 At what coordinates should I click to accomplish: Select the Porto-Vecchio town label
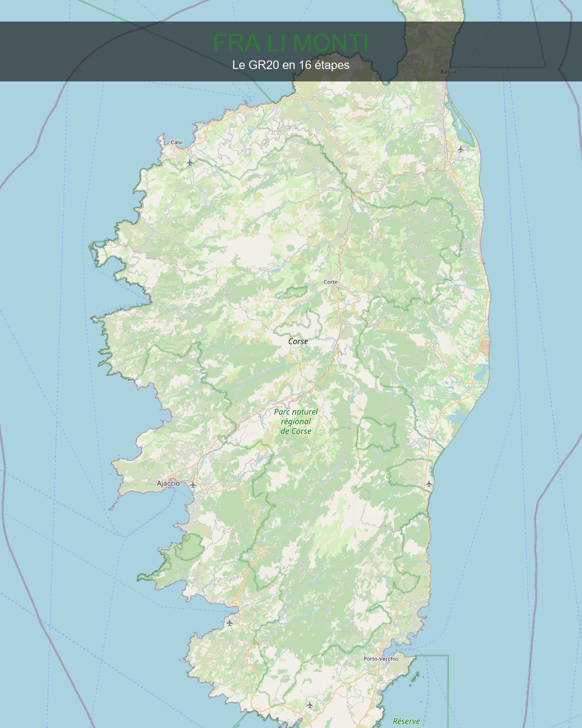(380, 658)
